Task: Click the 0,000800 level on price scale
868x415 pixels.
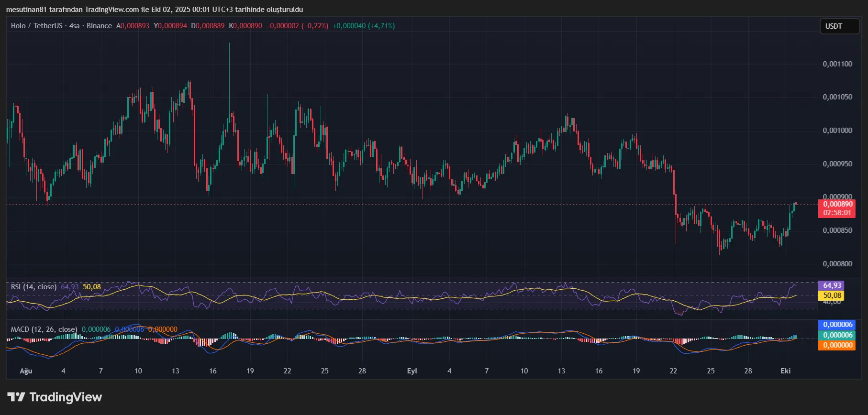Action: click(x=837, y=264)
